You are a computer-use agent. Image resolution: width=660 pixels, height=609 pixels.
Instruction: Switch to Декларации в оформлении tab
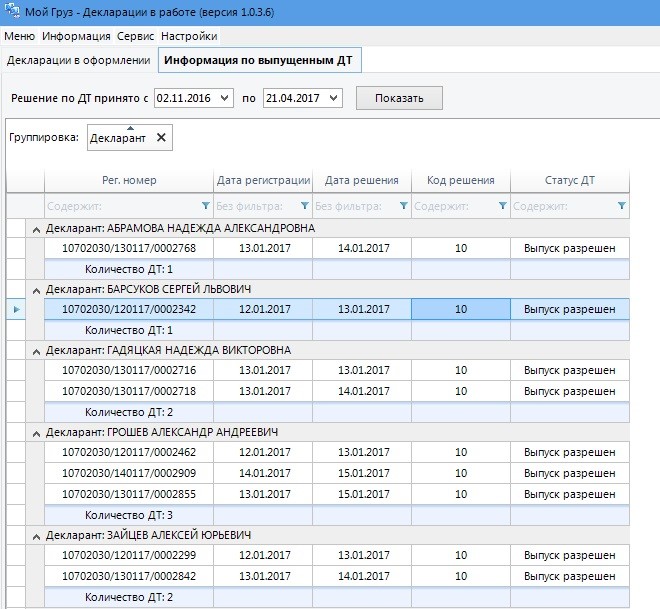(x=78, y=60)
